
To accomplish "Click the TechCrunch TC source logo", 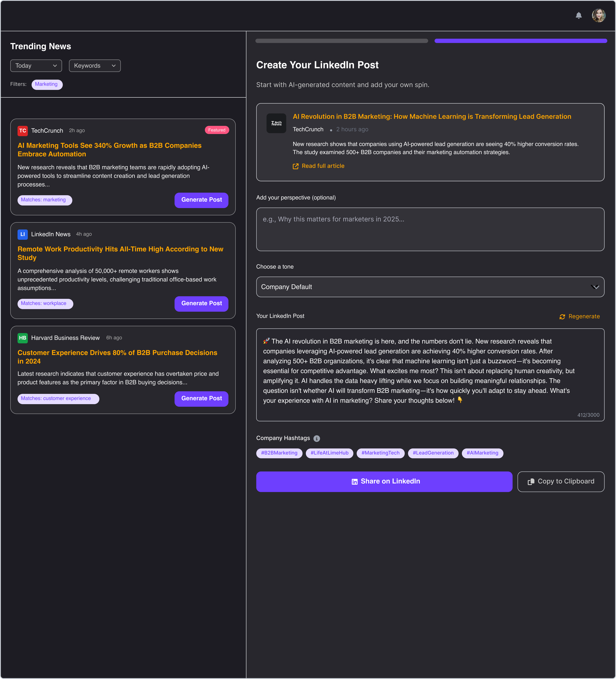I will [x=22, y=131].
